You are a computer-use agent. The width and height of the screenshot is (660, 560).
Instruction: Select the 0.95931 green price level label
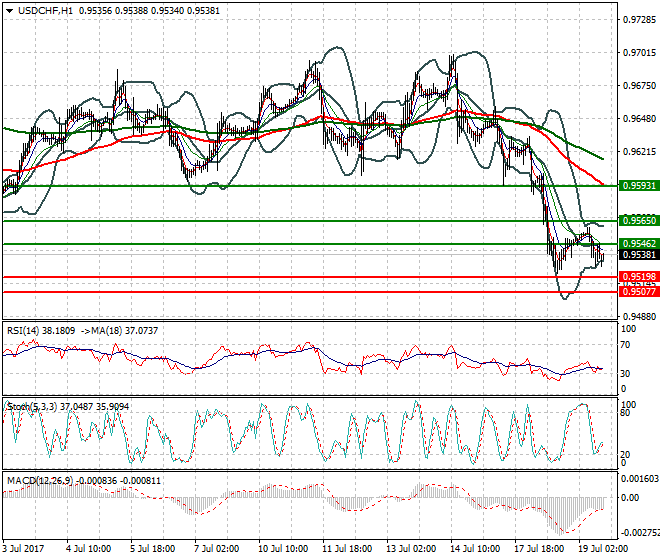(x=639, y=186)
